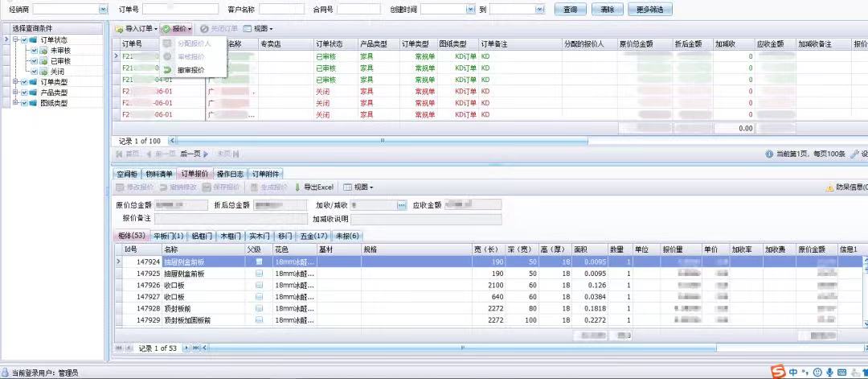Click the 保存报价 save quotation button
The height and width of the screenshot is (379, 868).
pos(221,187)
